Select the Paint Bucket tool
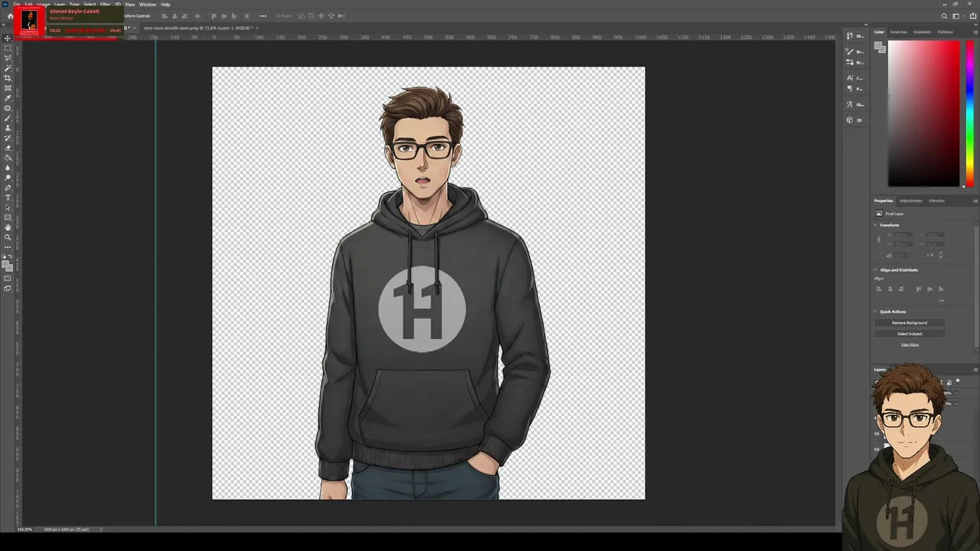The height and width of the screenshot is (551, 980). point(8,158)
